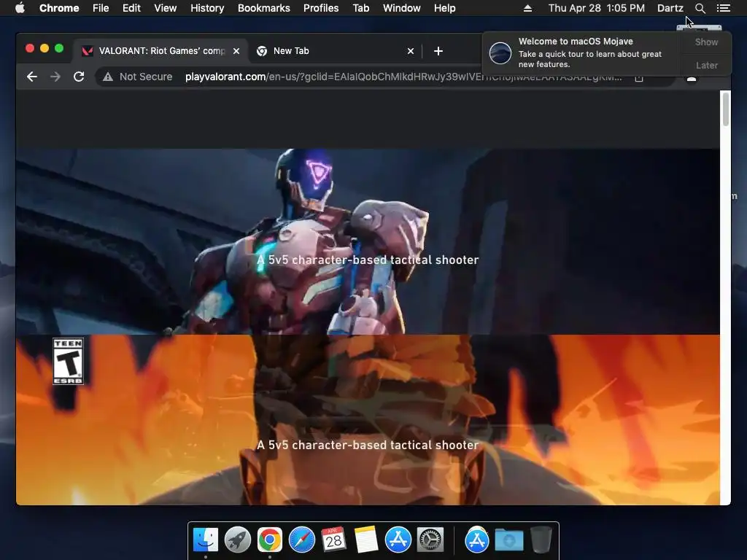Click the eject icon in menu bar

click(527, 8)
